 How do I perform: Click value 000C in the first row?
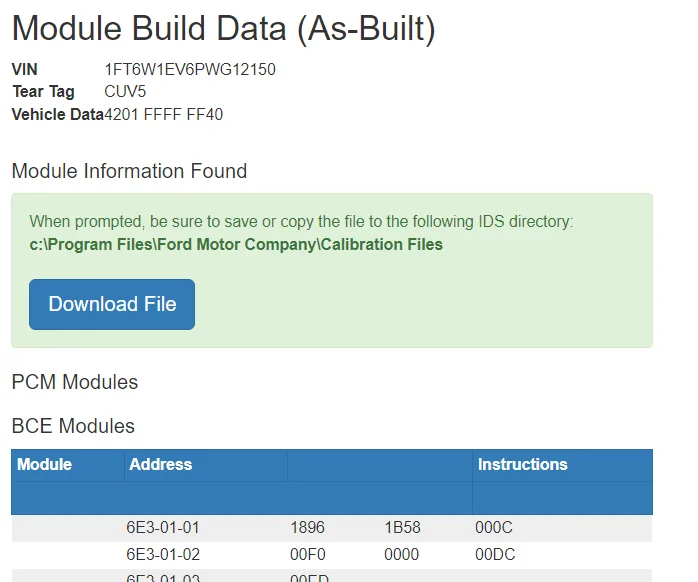pyautogui.click(x=494, y=528)
